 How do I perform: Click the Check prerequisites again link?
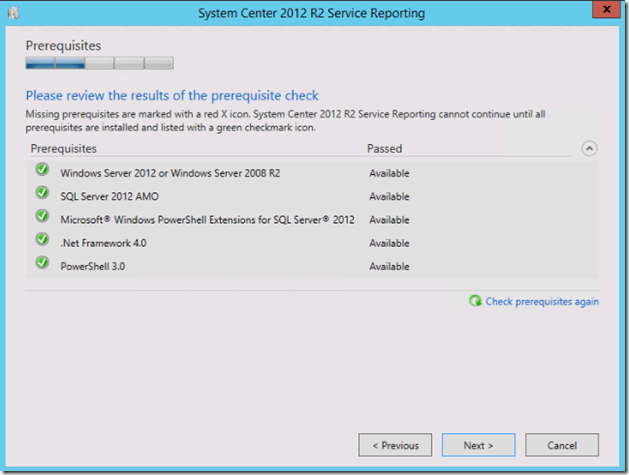click(x=542, y=301)
